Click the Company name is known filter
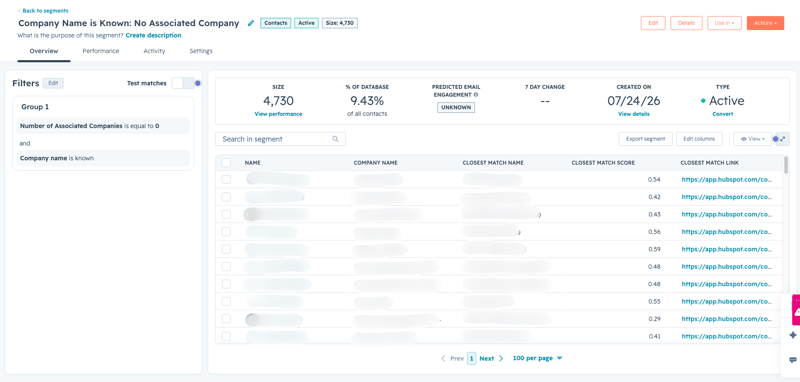Screen dimensions: 800x382 coord(104,158)
